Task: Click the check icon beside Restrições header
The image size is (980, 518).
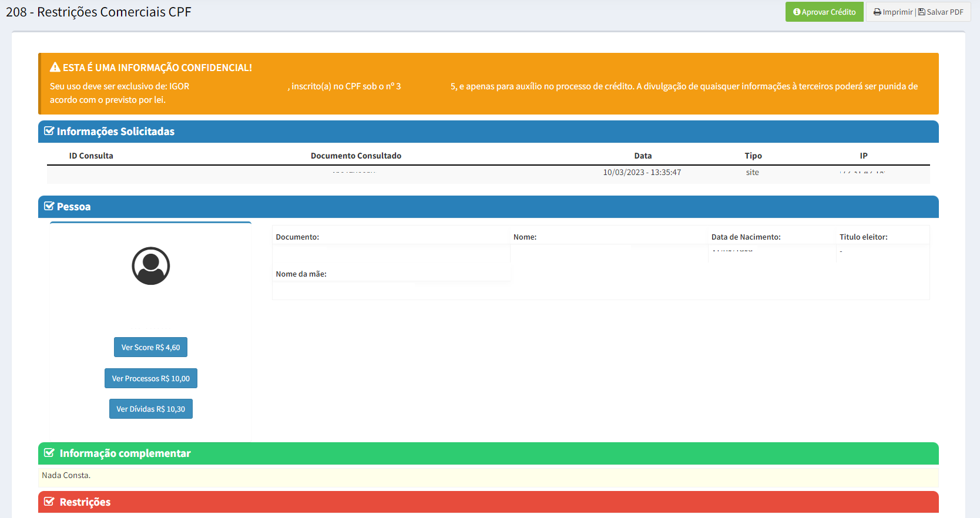Action: tap(49, 502)
